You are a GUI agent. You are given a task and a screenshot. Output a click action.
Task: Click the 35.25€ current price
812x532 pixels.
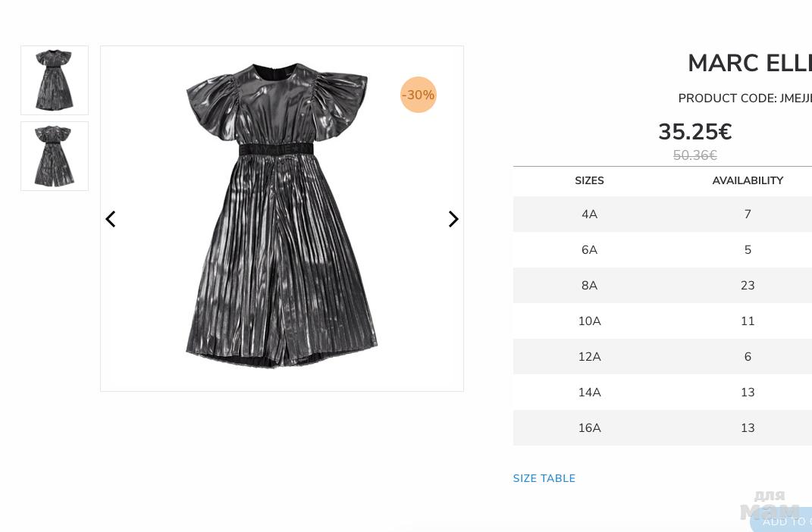pos(694,133)
